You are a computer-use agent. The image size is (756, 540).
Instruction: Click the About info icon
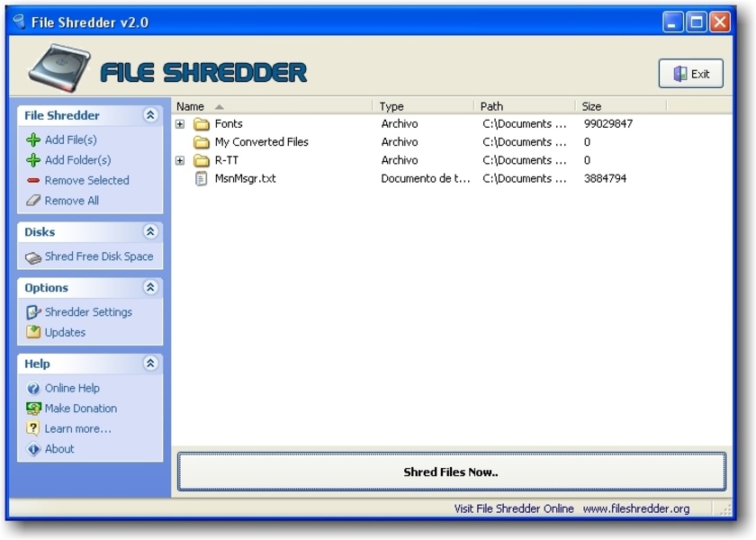pyautogui.click(x=33, y=449)
